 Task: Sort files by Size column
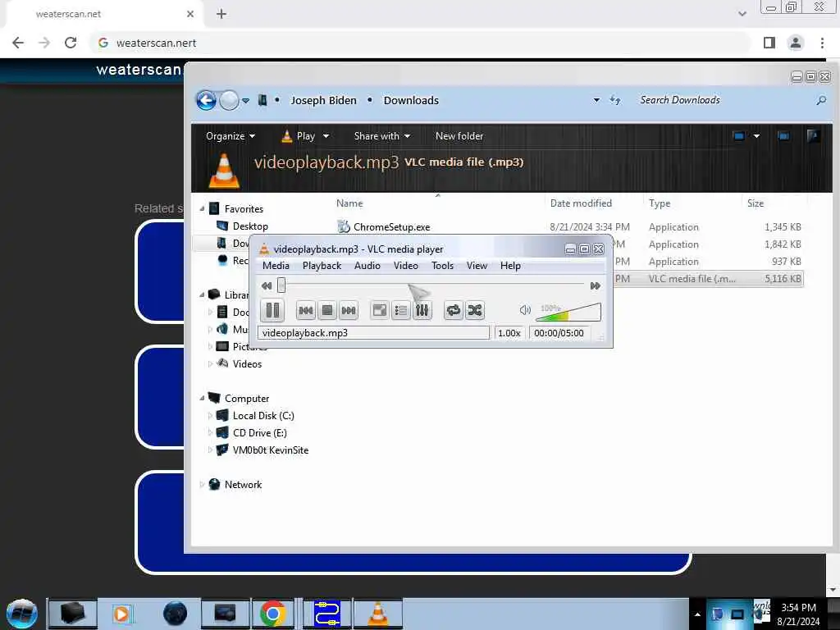[x=756, y=203]
